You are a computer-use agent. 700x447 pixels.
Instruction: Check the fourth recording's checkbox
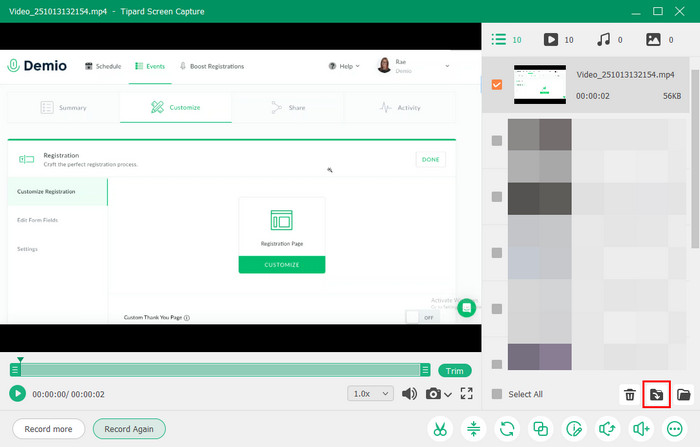(x=497, y=253)
